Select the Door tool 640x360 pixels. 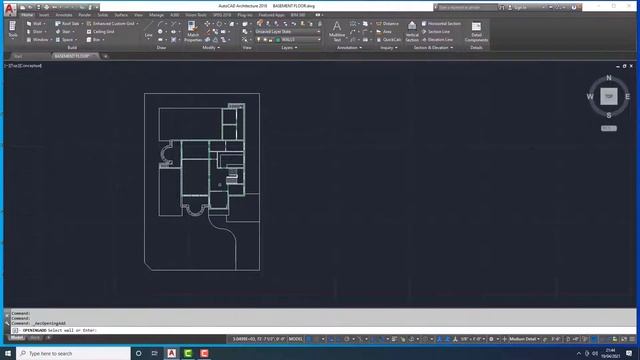pos(35,32)
